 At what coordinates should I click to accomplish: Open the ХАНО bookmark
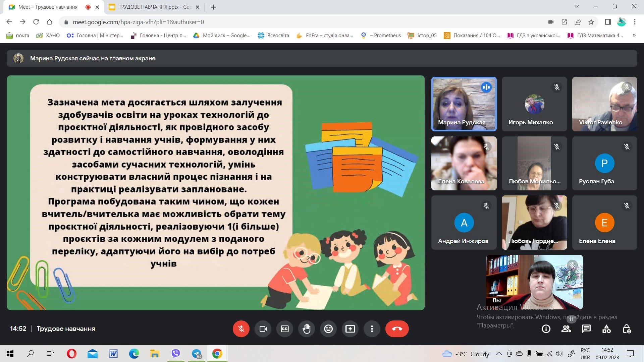(x=48, y=36)
